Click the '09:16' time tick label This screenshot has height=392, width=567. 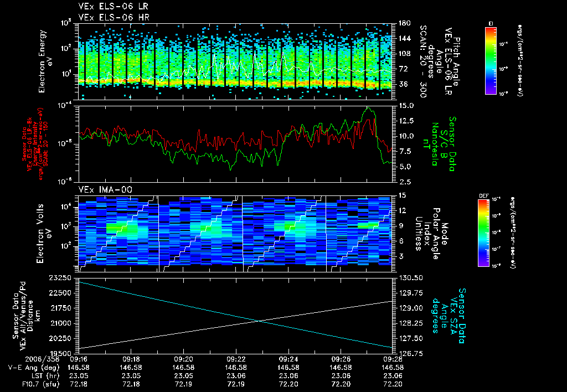(x=79, y=359)
